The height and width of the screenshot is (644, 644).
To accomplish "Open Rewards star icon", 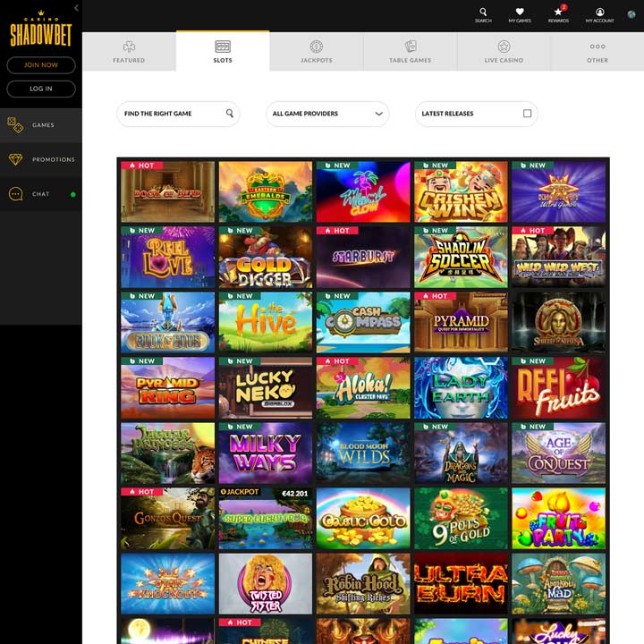I will point(558,12).
